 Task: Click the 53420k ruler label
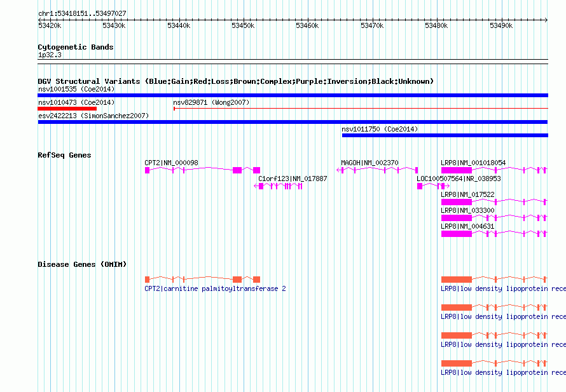pos(50,25)
